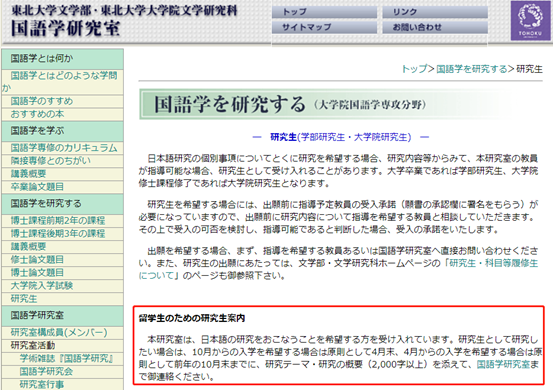This screenshot has height=390, width=553.
Task: Open the お問い合わせ navigation button
Action: point(435,27)
